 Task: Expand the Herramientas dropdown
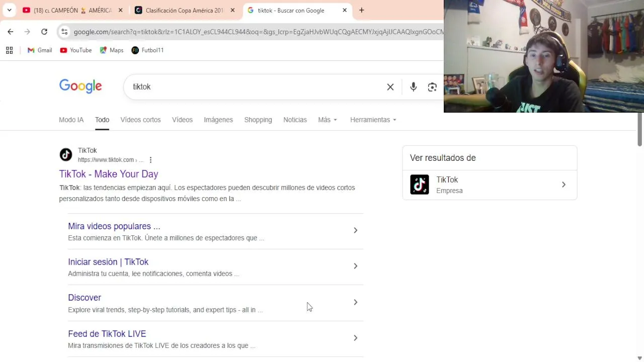point(373,120)
